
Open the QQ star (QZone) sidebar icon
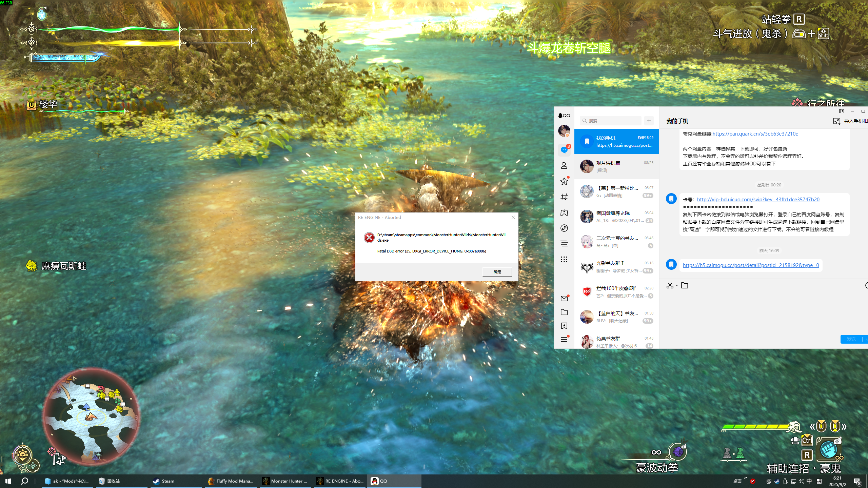564,181
